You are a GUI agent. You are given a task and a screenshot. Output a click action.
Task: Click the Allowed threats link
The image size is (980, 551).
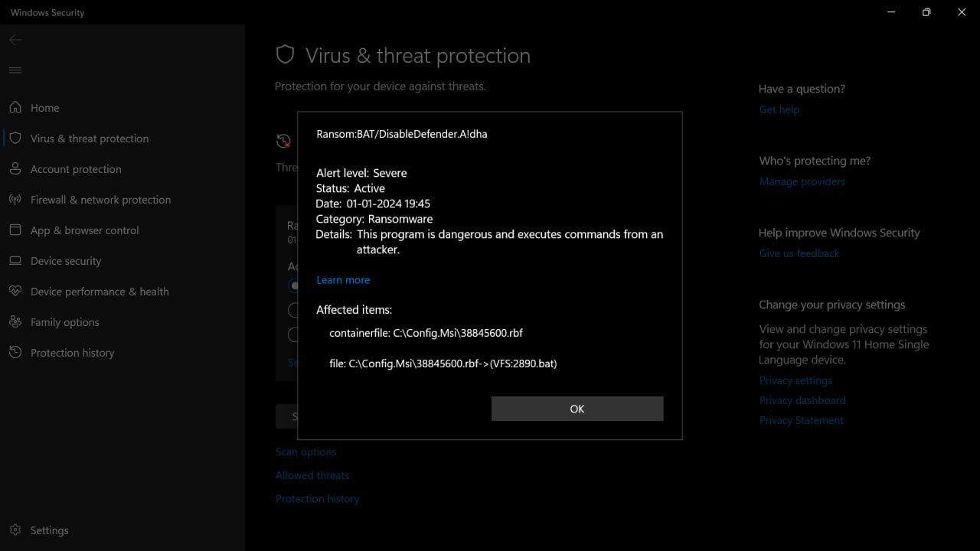click(312, 475)
